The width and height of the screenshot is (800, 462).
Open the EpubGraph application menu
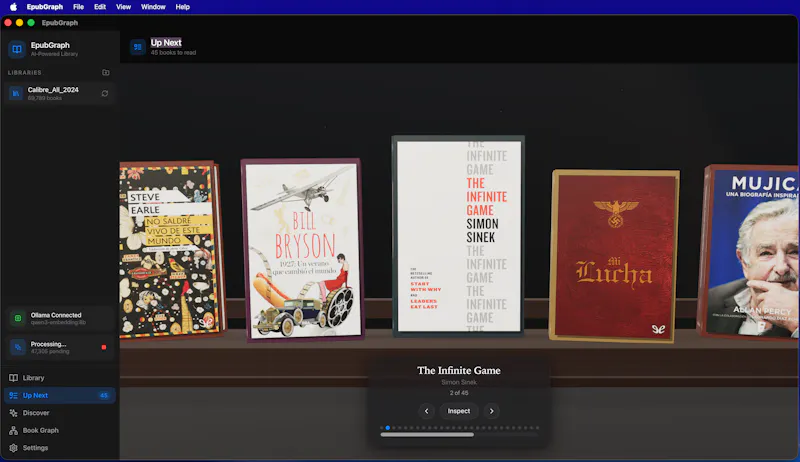point(45,7)
